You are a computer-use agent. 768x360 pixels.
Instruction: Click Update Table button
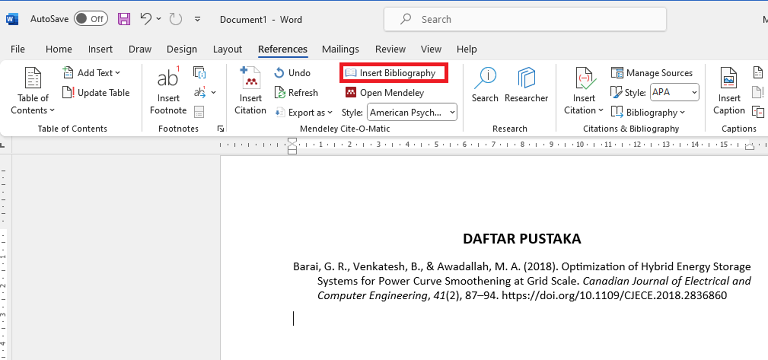[96, 93]
